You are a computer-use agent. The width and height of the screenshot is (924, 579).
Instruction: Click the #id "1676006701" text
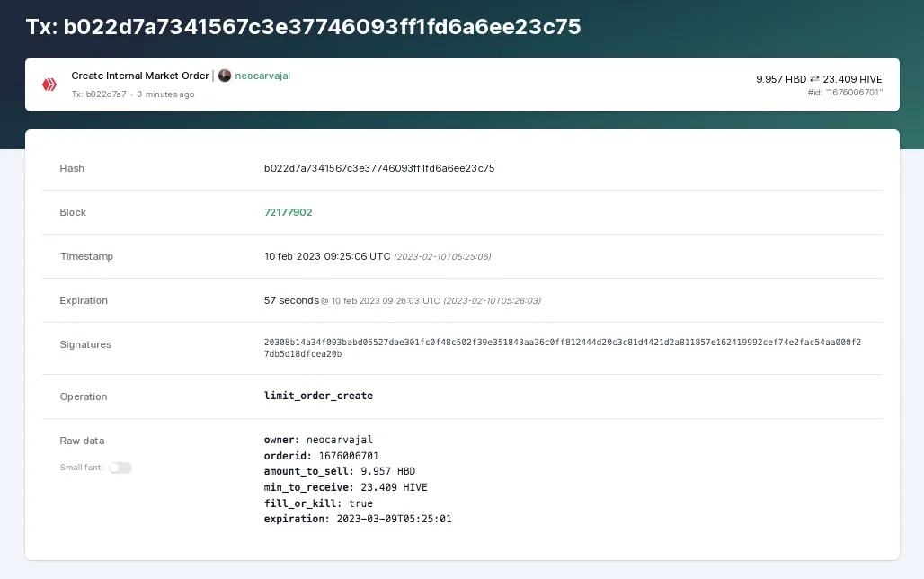[845, 93]
